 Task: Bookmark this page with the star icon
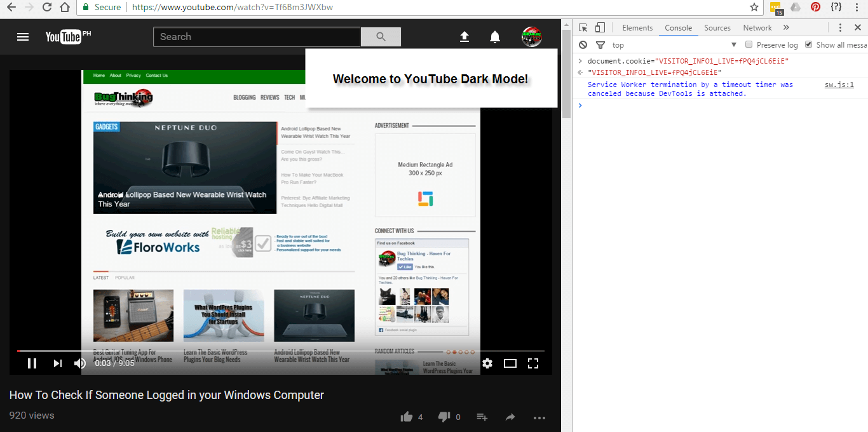coord(754,8)
